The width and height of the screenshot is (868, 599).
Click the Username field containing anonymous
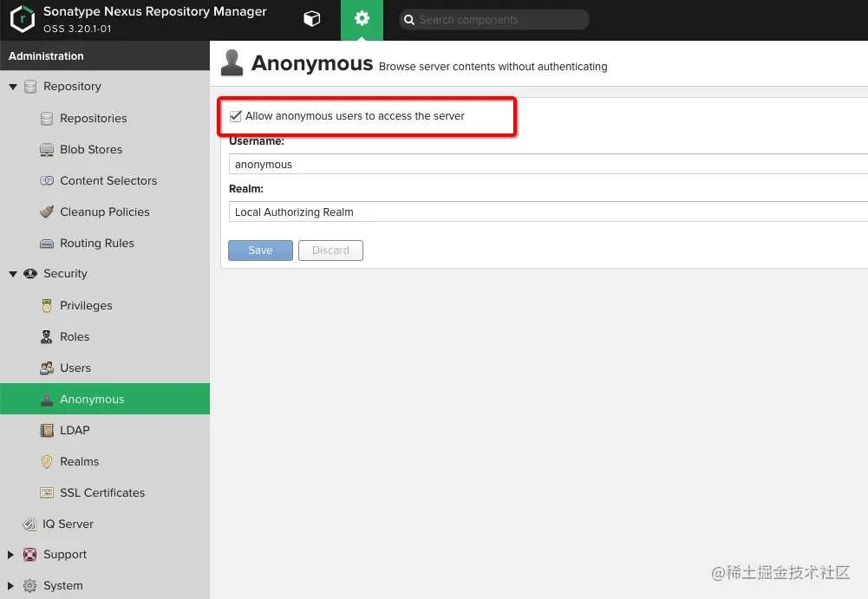click(548, 165)
